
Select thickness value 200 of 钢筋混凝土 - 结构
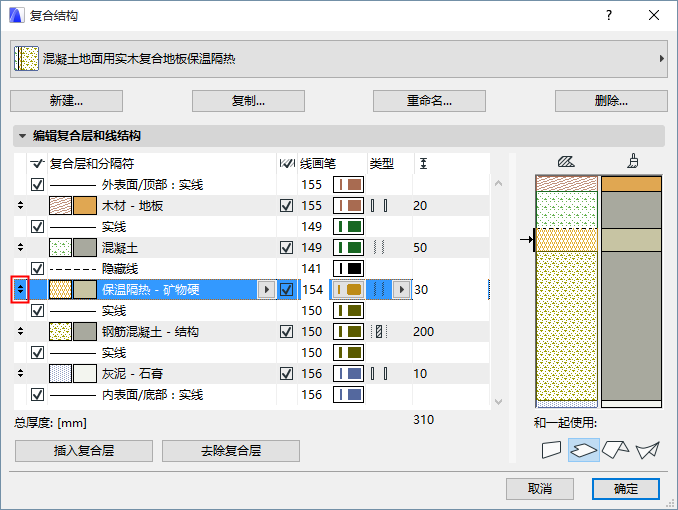423,332
